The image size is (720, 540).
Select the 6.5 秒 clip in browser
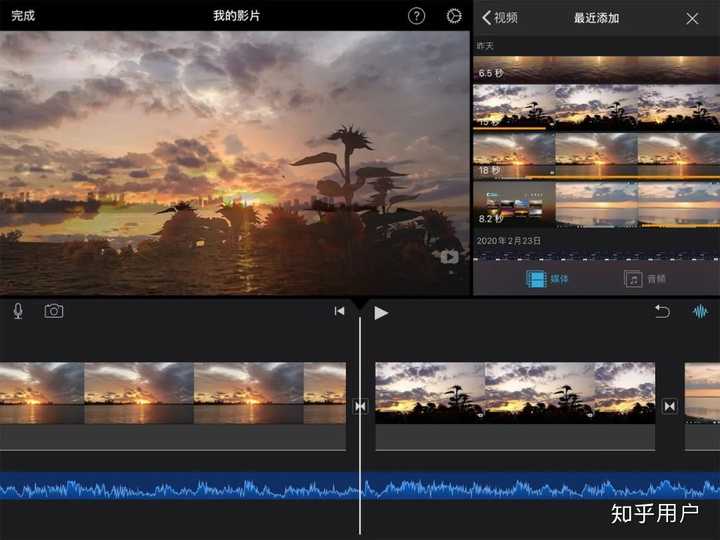[x=596, y=69]
